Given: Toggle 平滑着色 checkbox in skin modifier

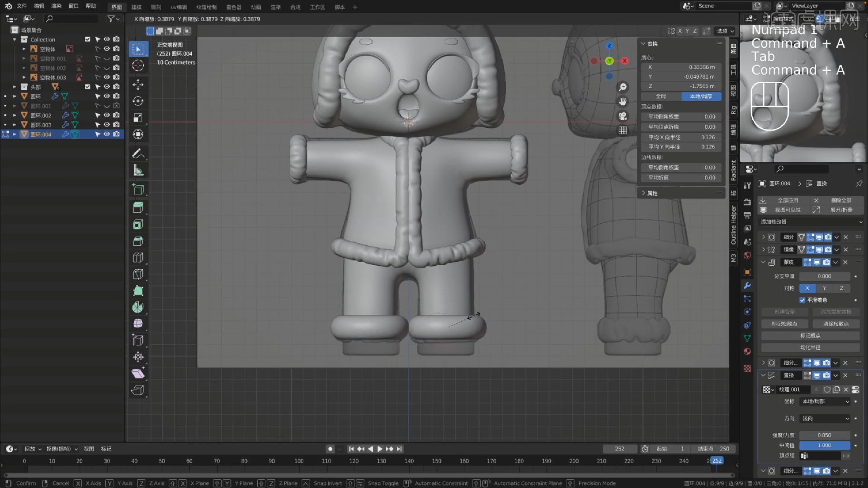Looking at the screenshot, I should click(802, 300).
